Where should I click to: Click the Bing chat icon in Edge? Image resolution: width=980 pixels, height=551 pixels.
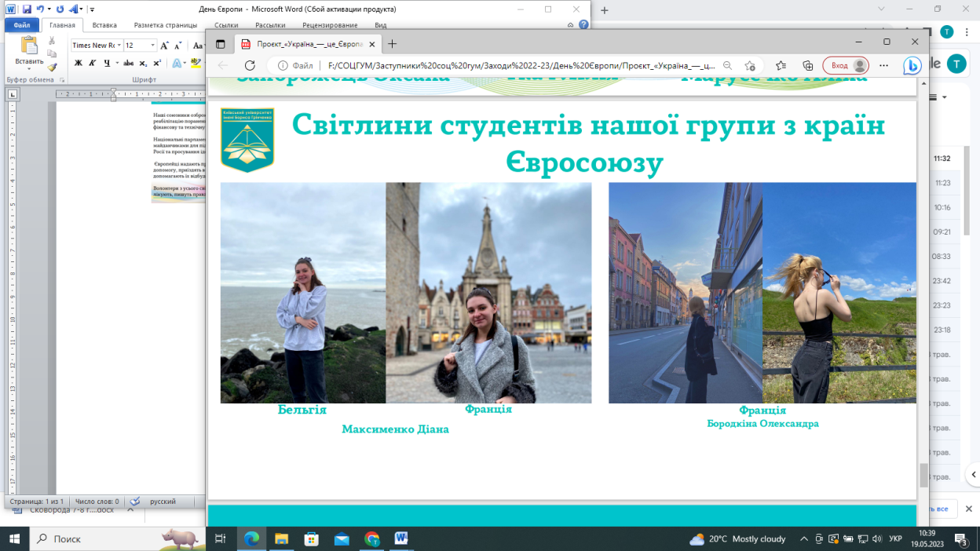tap(911, 66)
